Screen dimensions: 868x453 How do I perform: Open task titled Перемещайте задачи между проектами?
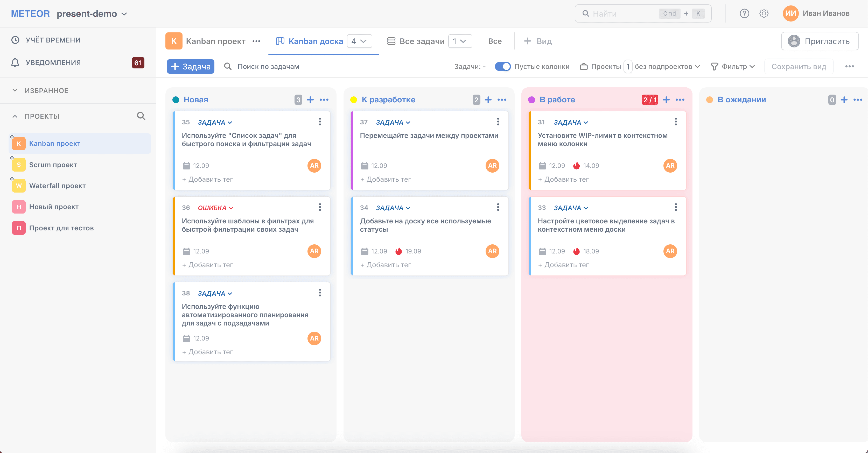(x=429, y=135)
